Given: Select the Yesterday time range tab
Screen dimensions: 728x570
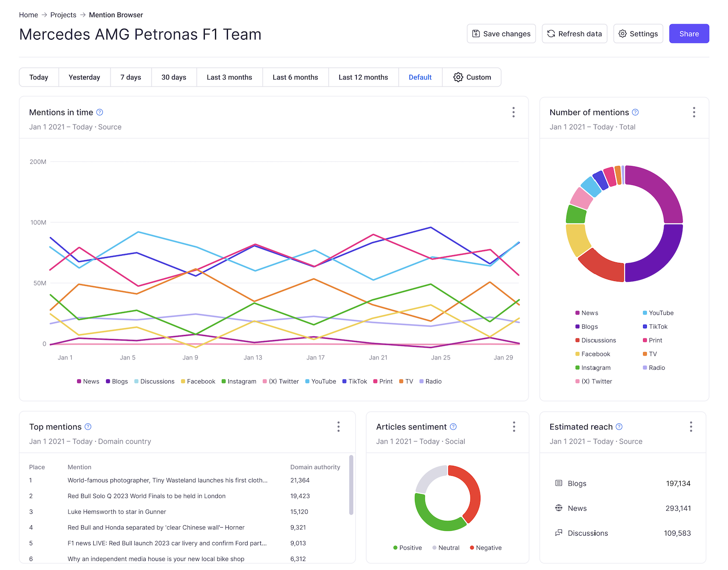Looking at the screenshot, I should point(84,77).
